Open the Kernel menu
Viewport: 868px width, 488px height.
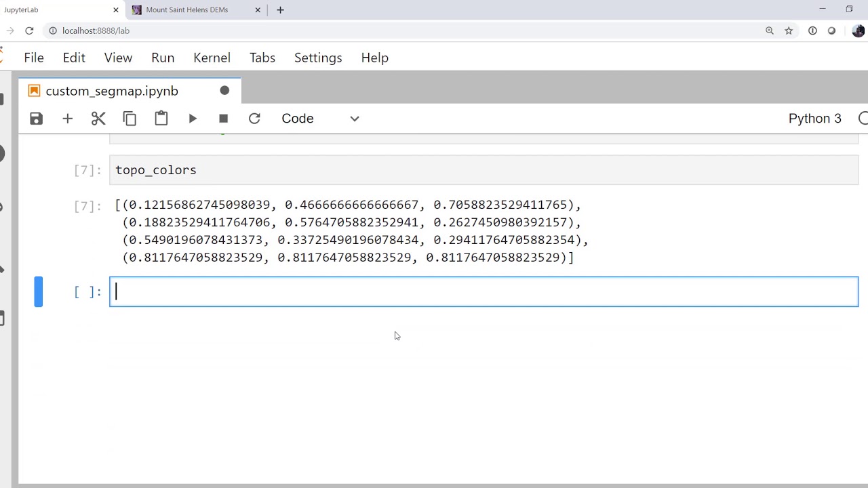pos(212,58)
